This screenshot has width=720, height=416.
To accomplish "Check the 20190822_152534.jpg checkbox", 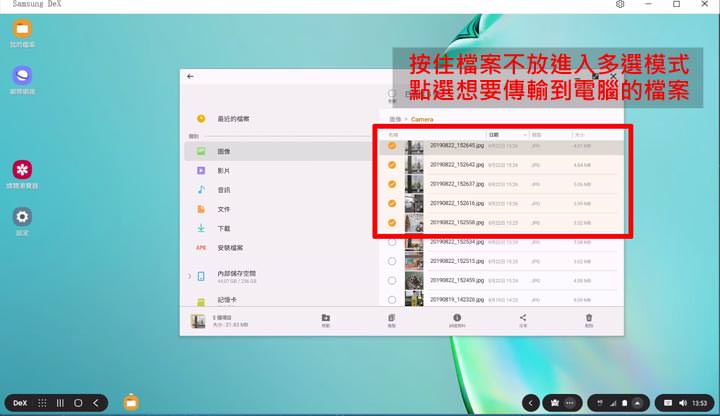I will click(392, 242).
